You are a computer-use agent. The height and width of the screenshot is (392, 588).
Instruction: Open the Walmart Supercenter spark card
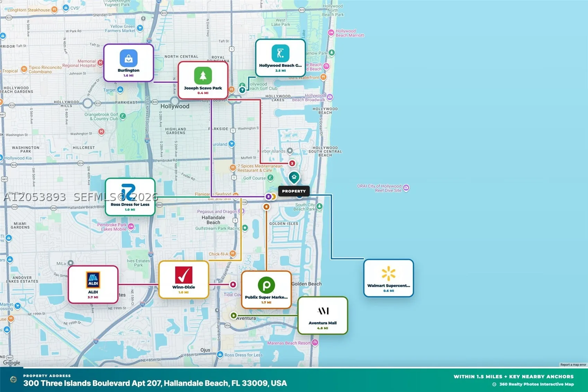pos(388,278)
